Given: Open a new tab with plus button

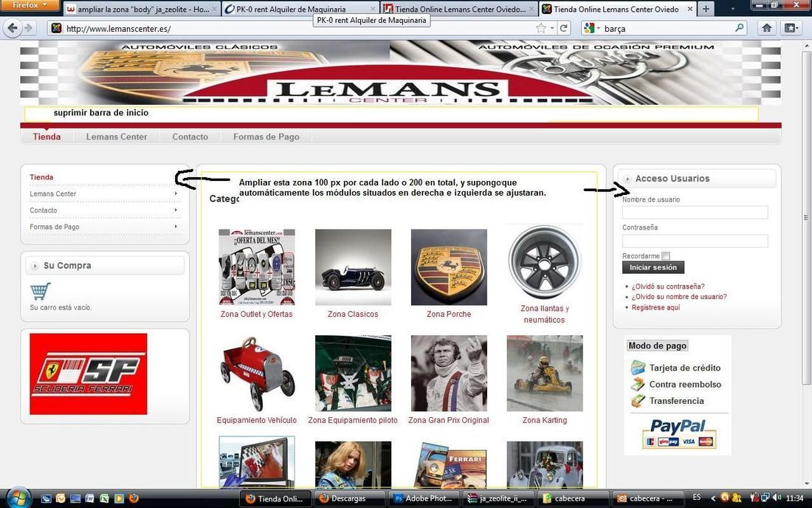Looking at the screenshot, I should click(x=705, y=9).
